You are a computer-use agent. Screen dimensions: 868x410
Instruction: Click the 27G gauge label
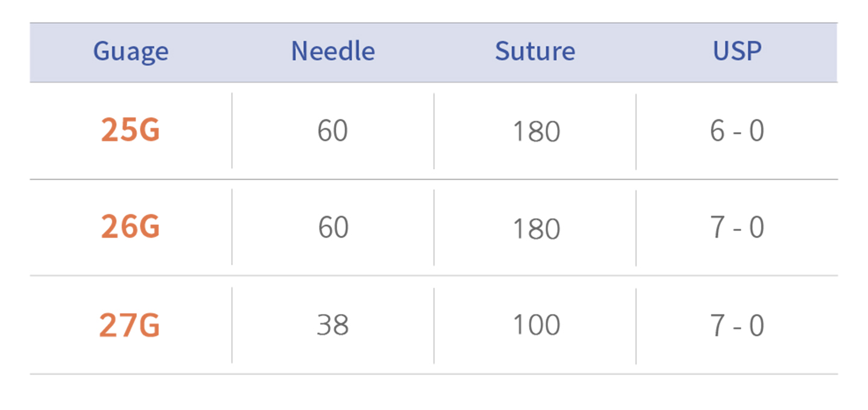coord(130,326)
